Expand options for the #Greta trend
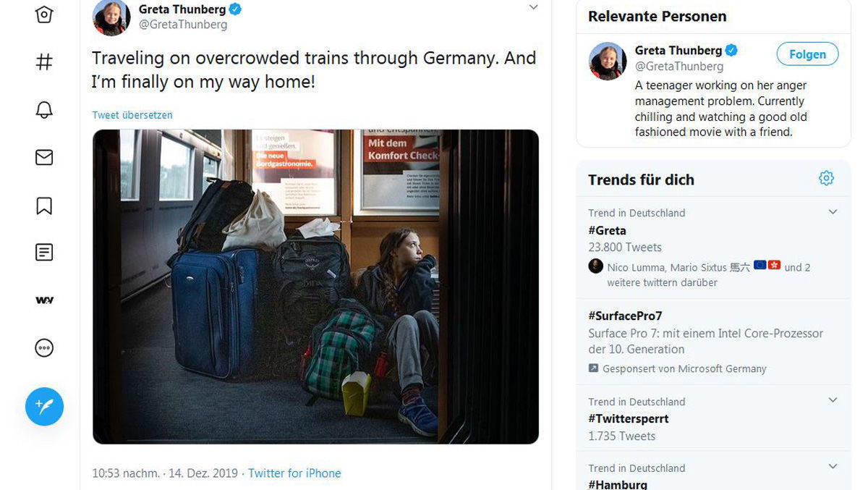The image size is (868, 490). (833, 212)
